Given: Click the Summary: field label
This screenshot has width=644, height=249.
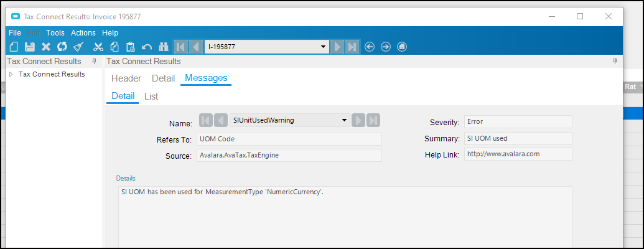Looking at the screenshot, I should (x=442, y=139).
